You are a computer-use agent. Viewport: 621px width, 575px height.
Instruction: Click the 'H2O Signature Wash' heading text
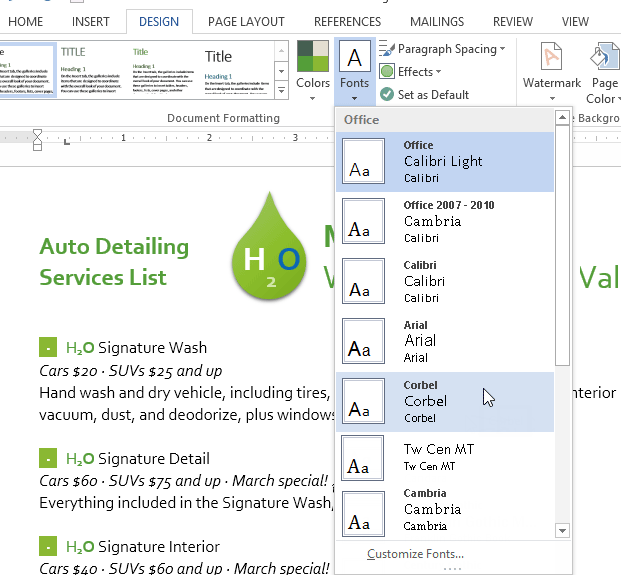(x=136, y=347)
